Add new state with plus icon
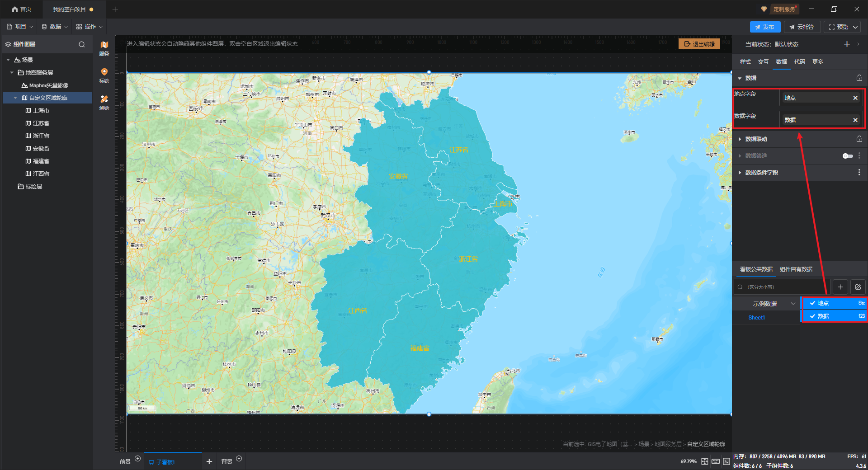 click(x=847, y=44)
